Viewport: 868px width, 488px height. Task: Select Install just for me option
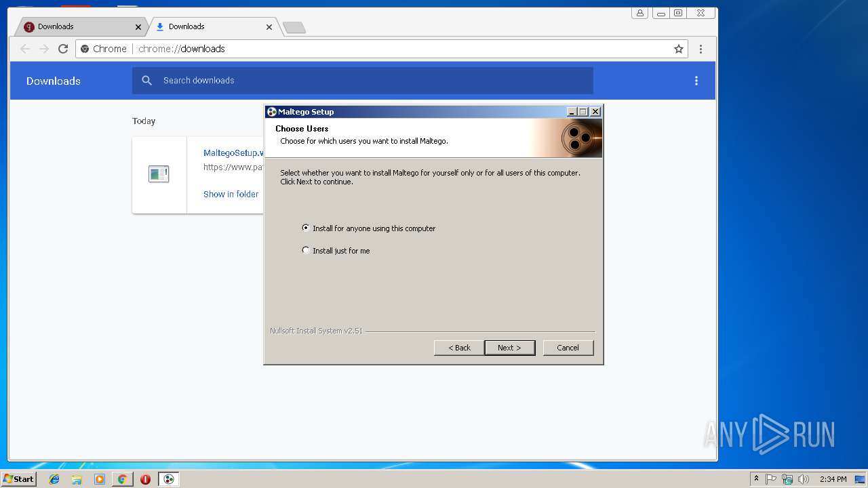336,251
